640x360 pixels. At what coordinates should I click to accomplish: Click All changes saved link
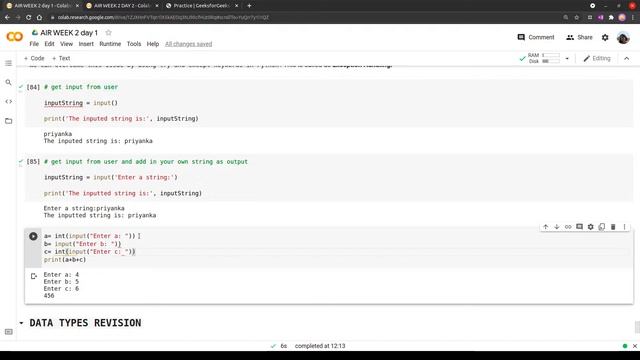coord(189,44)
